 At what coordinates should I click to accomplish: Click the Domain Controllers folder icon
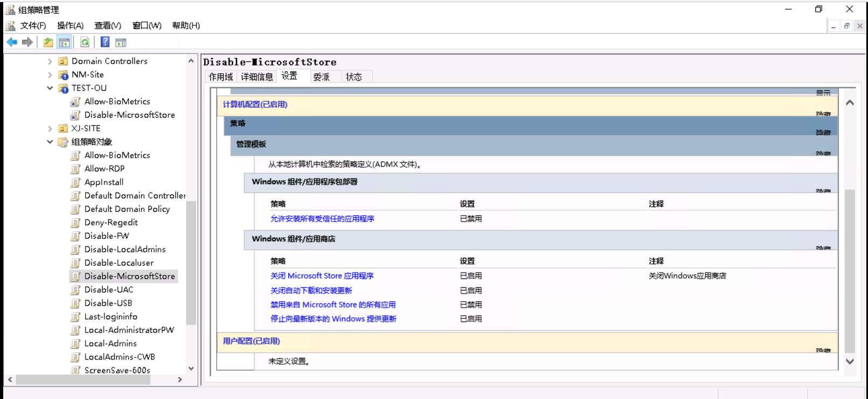coord(63,61)
